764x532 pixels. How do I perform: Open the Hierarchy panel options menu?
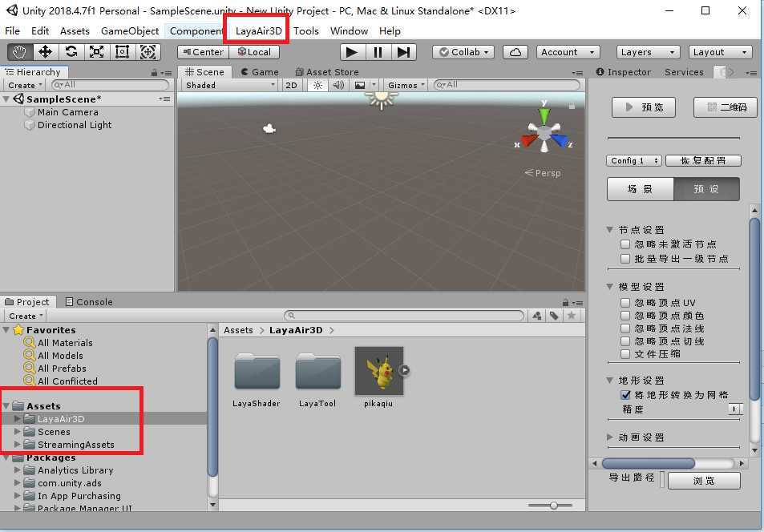coord(167,73)
